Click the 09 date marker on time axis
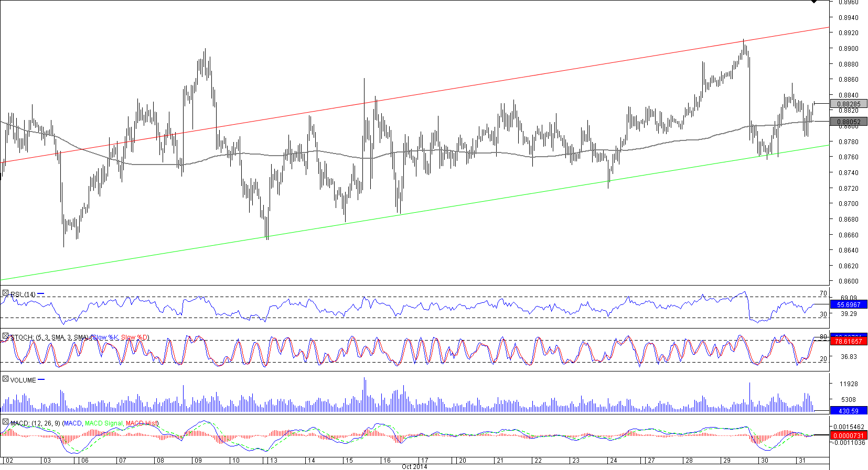 tap(198, 461)
